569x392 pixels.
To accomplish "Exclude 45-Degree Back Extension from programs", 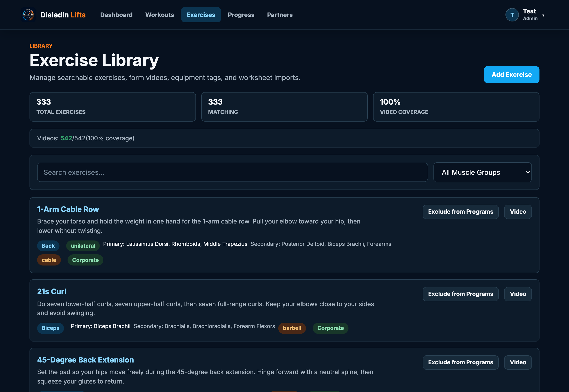I will pos(460,362).
